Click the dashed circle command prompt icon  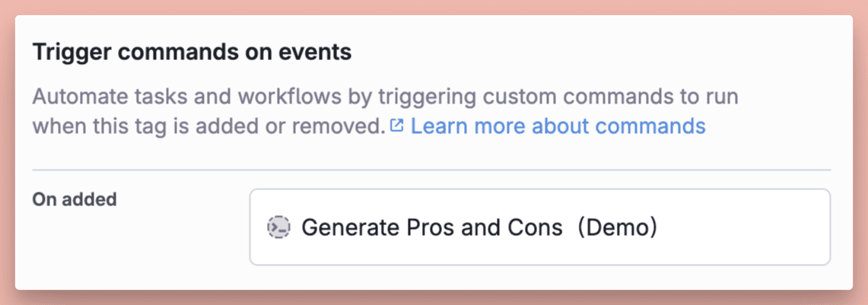coord(278,227)
